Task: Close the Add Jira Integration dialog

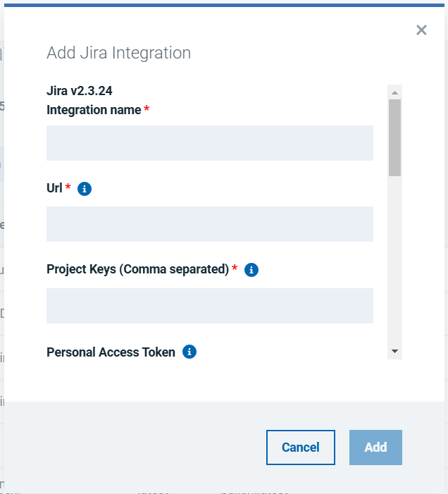Action: [x=421, y=30]
